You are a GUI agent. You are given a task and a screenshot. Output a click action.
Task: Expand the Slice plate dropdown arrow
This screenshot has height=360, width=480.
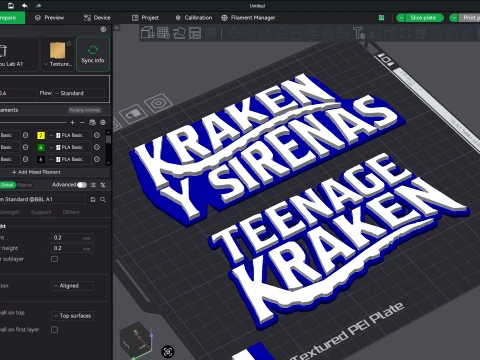pyautogui.click(x=401, y=18)
